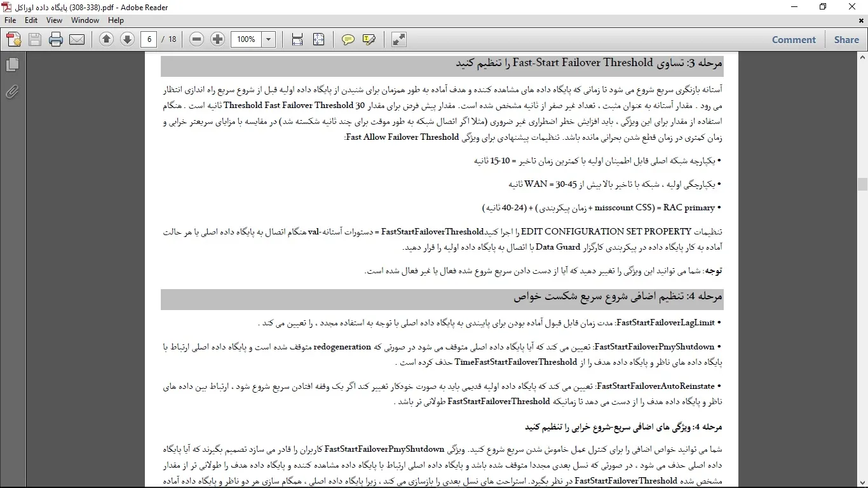
Task: Toggle read mode with the expand-arrows icon
Action: [x=399, y=39]
